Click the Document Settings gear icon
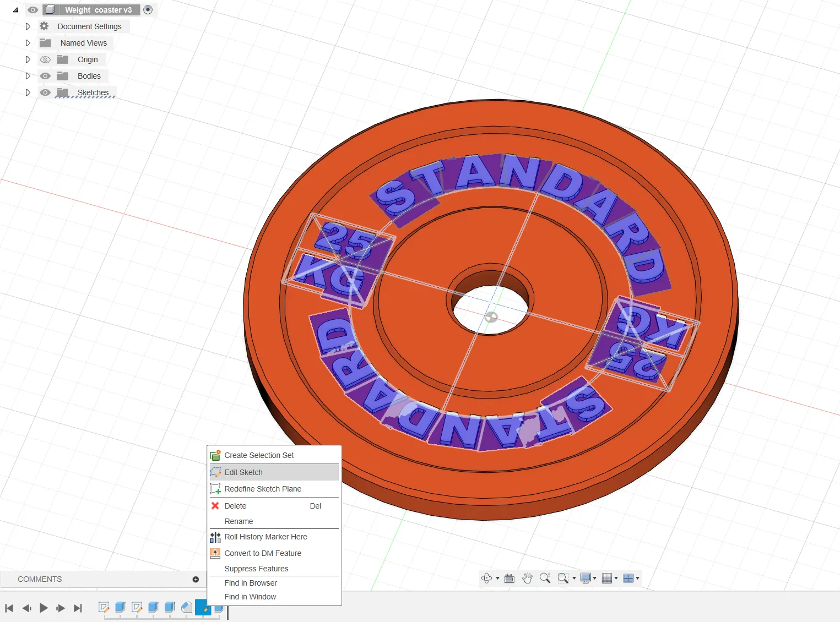This screenshot has width=840, height=622. pyautogui.click(x=45, y=26)
